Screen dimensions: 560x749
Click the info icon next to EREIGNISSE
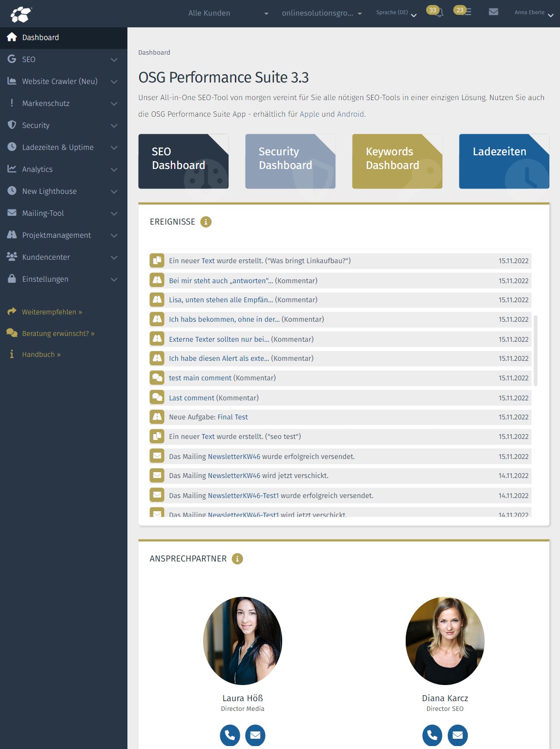206,222
